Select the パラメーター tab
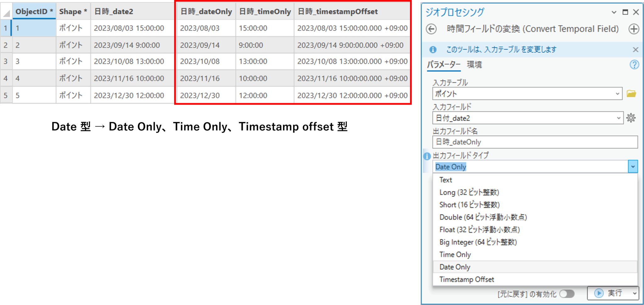644x305 pixels. point(444,65)
